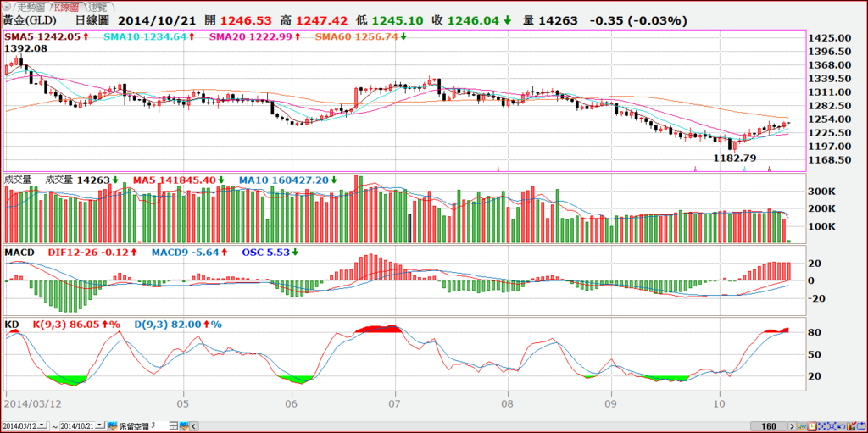Click the 成交量 panel title
The height and width of the screenshot is (433, 868).
click(19, 180)
